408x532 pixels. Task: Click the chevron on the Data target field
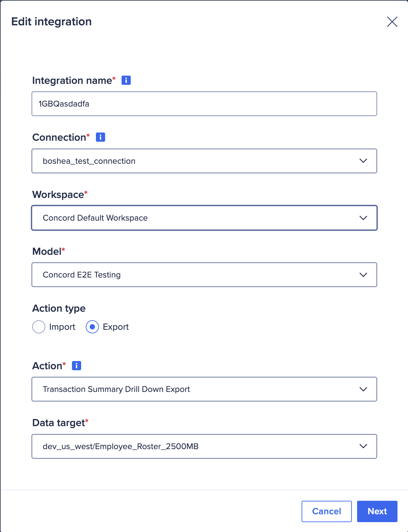point(363,446)
